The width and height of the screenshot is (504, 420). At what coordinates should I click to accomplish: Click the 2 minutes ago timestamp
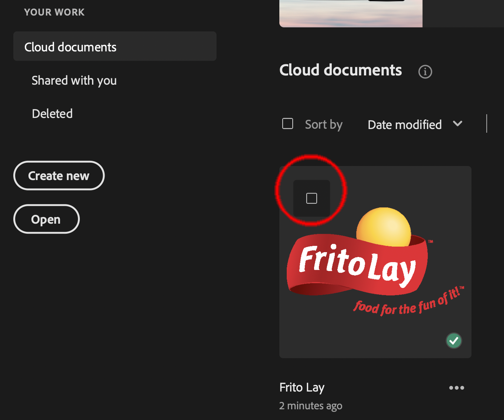[x=311, y=406]
